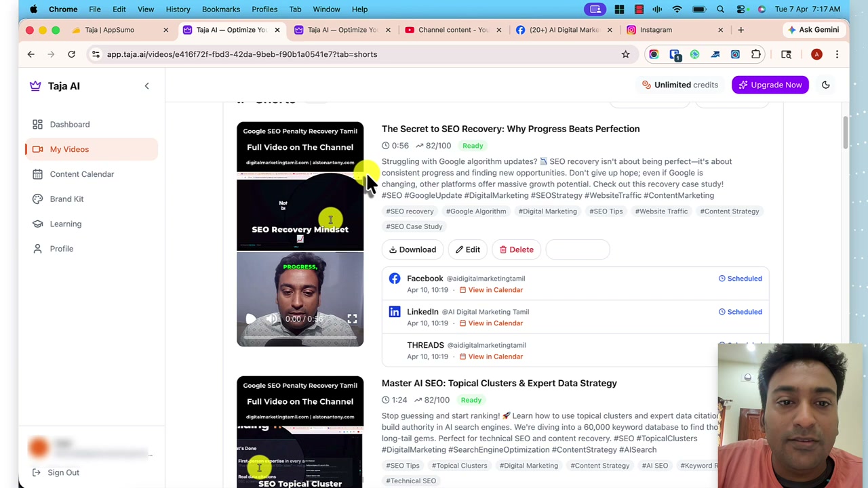This screenshot has width=868, height=488.
Task: Open the Chrome three-dot menu
Action: [x=837, y=54]
